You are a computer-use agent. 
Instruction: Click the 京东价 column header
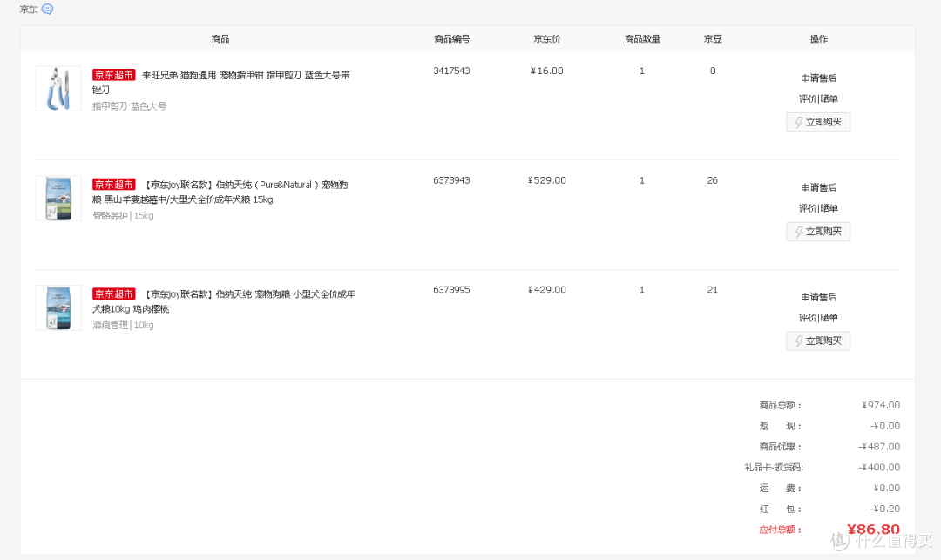(546, 39)
